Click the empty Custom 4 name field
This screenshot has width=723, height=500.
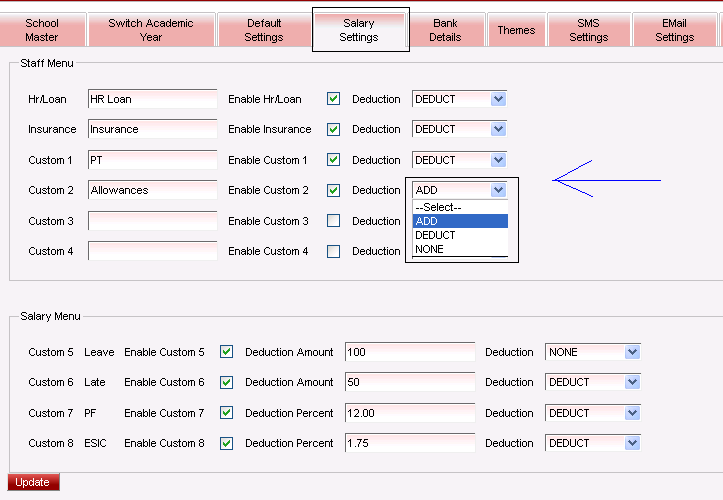[152, 251]
